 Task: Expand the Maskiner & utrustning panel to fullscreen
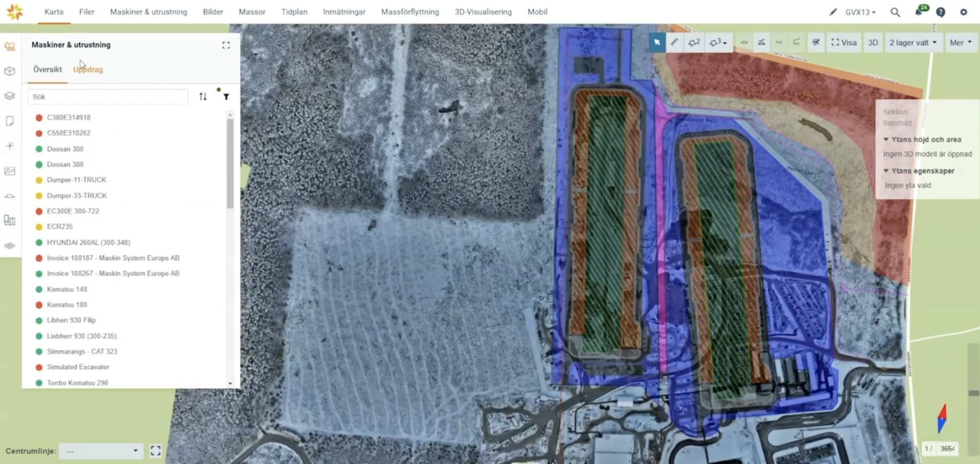226,45
